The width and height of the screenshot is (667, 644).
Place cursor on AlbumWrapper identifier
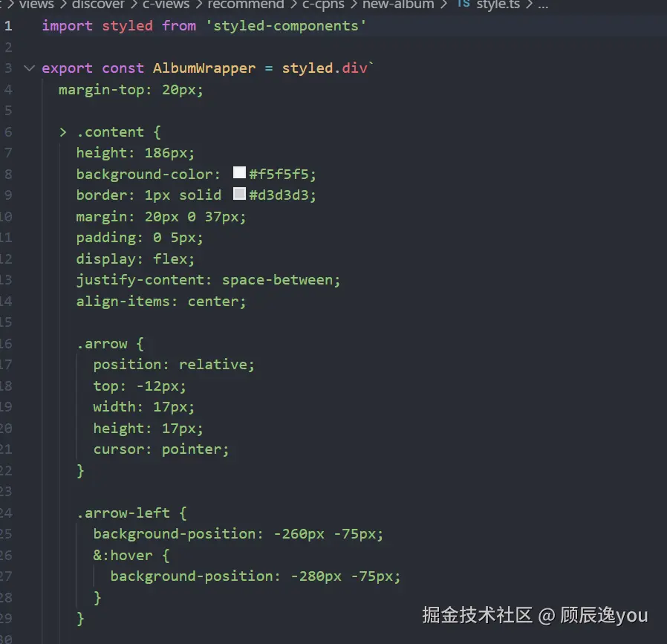(204, 68)
